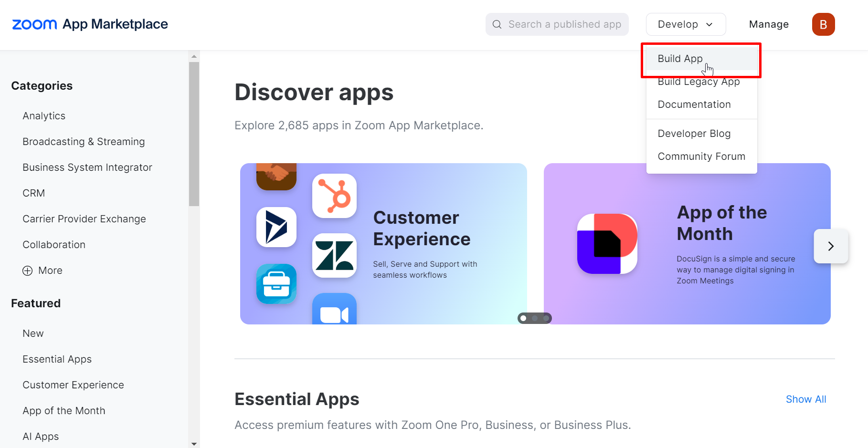The height and width of the screenshot is (448, 868).
Task: Click the Zoom logo in header
Action: [34, 24]
